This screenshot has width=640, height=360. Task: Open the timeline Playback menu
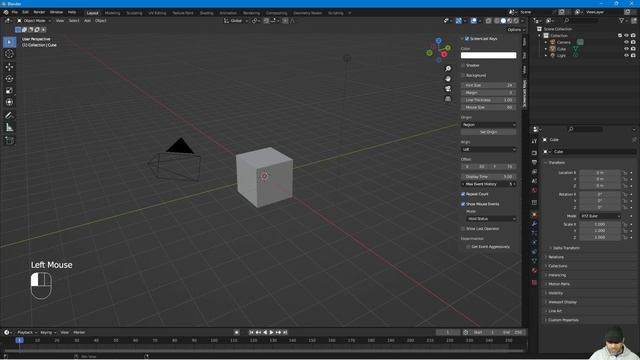tap(27, 332)
